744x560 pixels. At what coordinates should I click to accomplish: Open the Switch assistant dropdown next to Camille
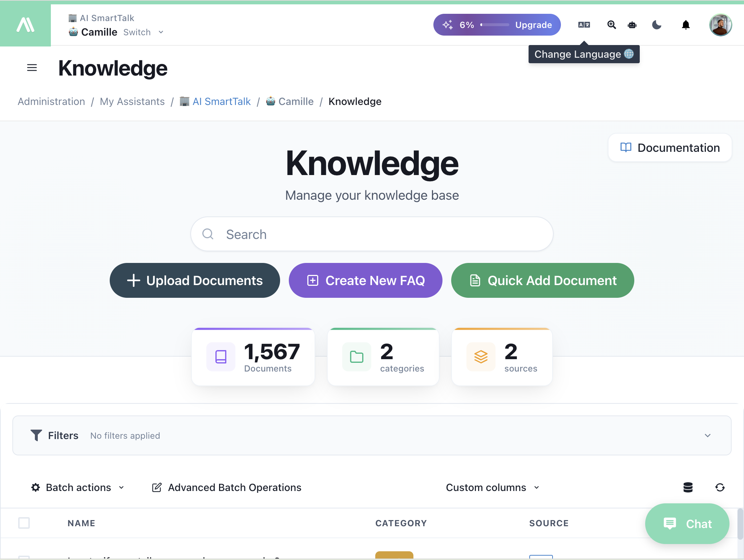coord(144,32)
